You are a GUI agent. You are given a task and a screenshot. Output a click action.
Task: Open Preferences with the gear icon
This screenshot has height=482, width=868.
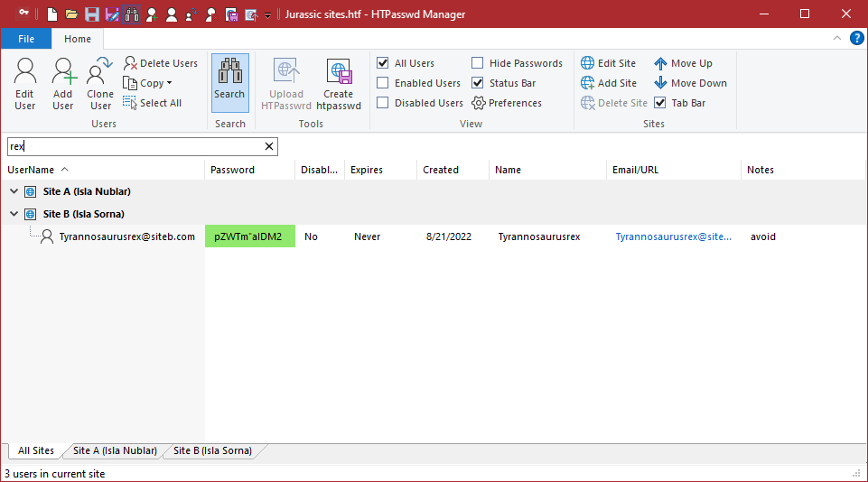507,103
